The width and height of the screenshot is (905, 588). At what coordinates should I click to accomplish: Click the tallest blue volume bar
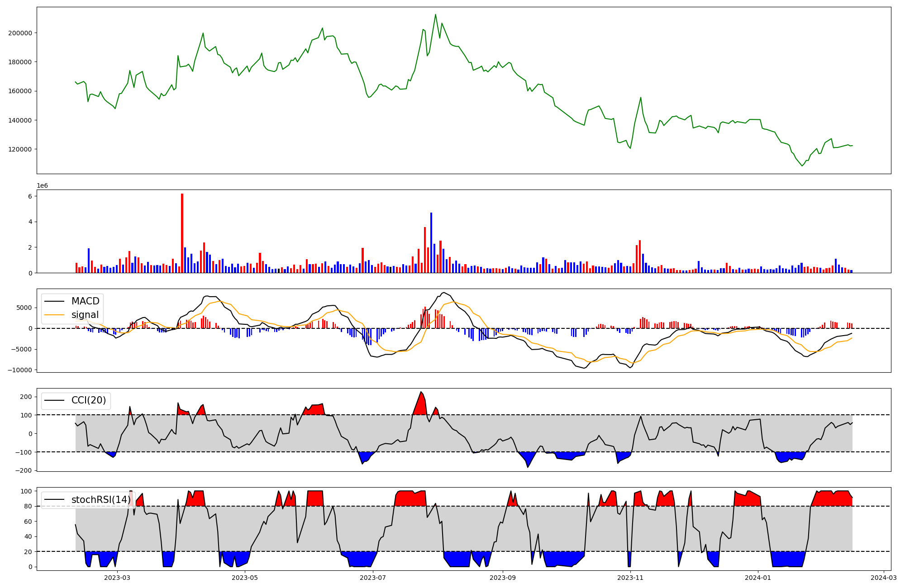coord(431,243)
